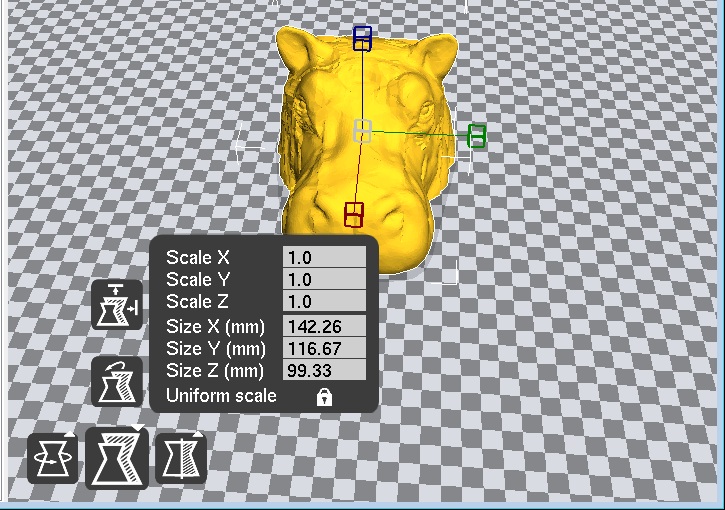The image size is (725, 510).
Task: Grab the blue Z-axis scale handle
Action: [362, 38]
